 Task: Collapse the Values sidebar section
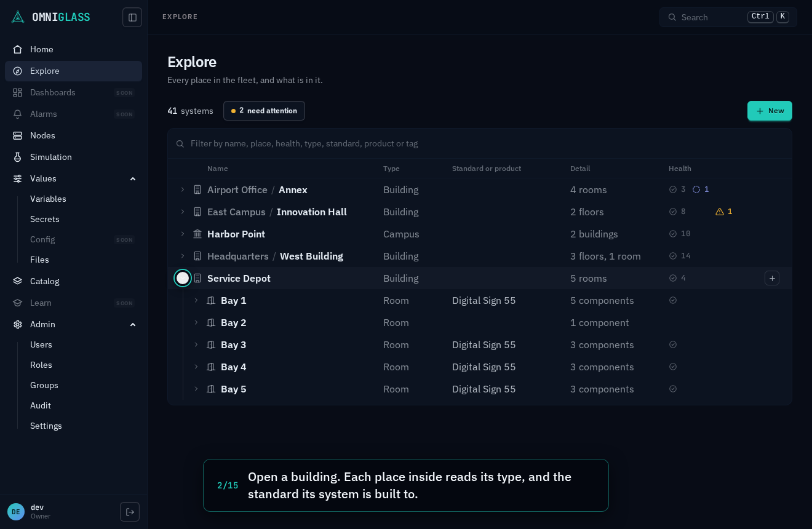click(133, 178)
